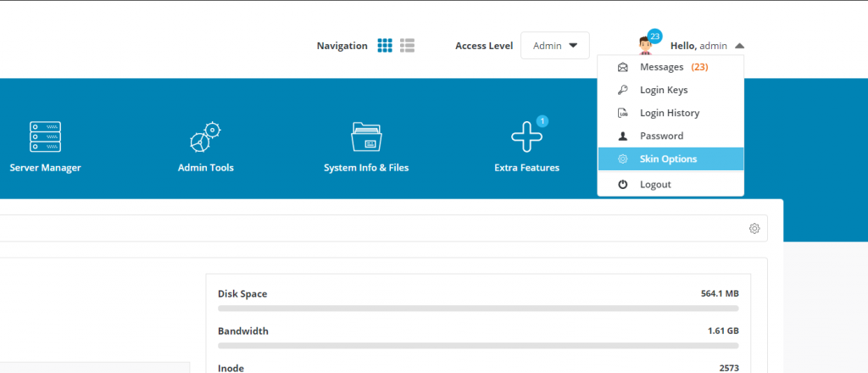Viewport: 868px width, 373px height.
Task: Click the Login History log icon
Action: point(623,113)
